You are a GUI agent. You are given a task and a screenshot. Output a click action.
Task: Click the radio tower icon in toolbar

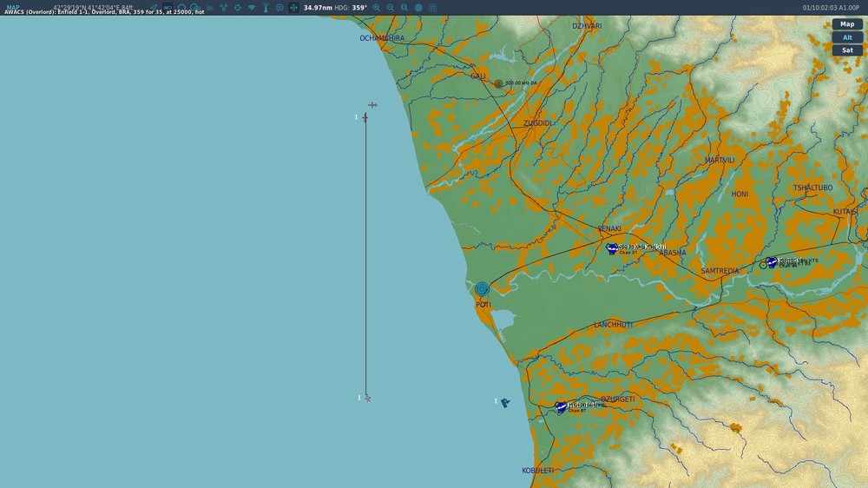[266, 8]
